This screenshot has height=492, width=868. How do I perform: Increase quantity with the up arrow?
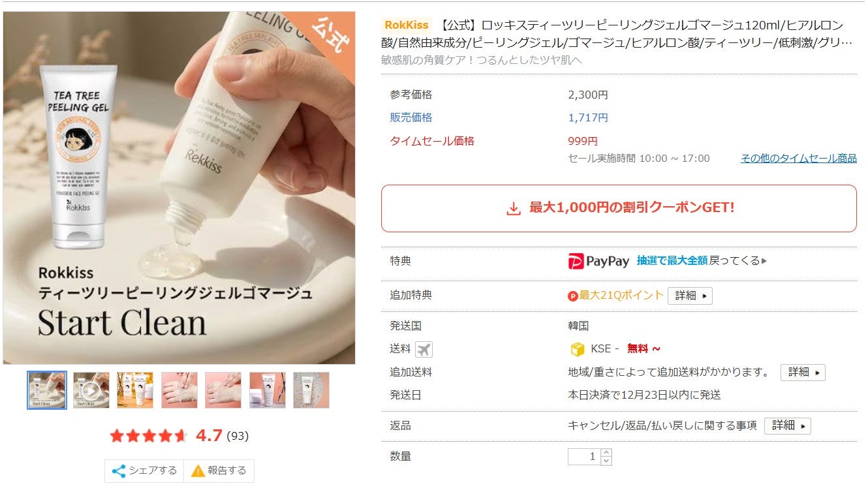[606, 452]
